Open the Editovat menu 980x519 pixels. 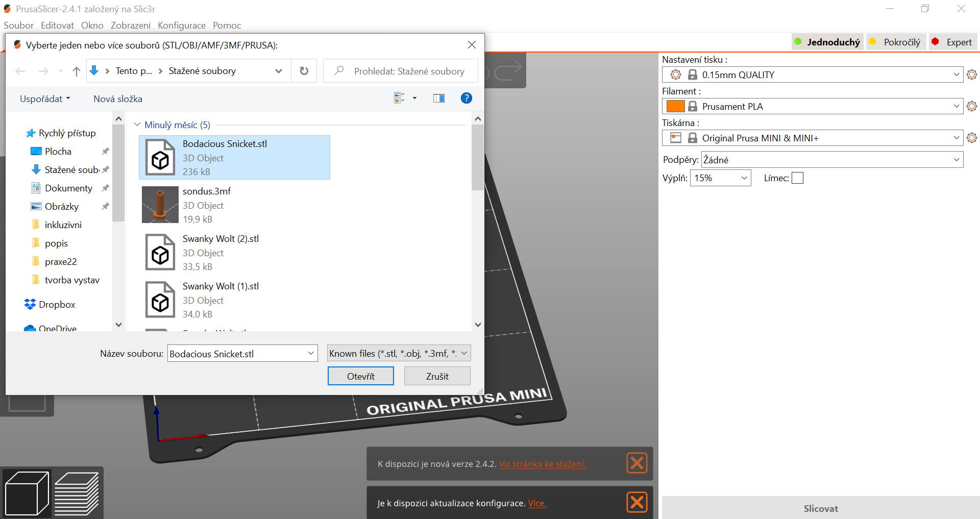click(x=57, y=26)
